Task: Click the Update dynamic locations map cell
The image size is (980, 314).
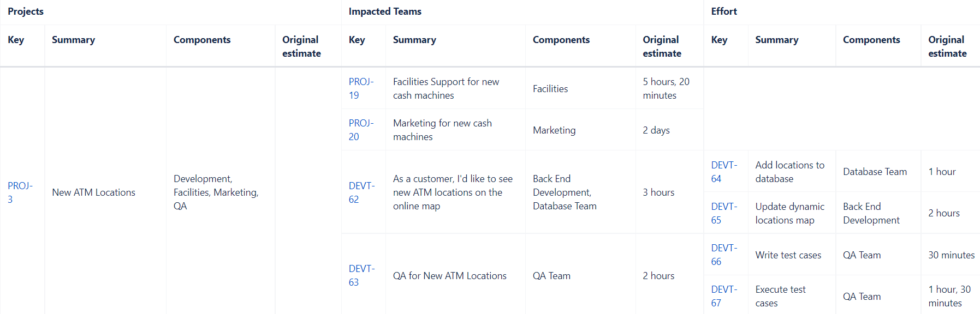Action: [790, 213]
